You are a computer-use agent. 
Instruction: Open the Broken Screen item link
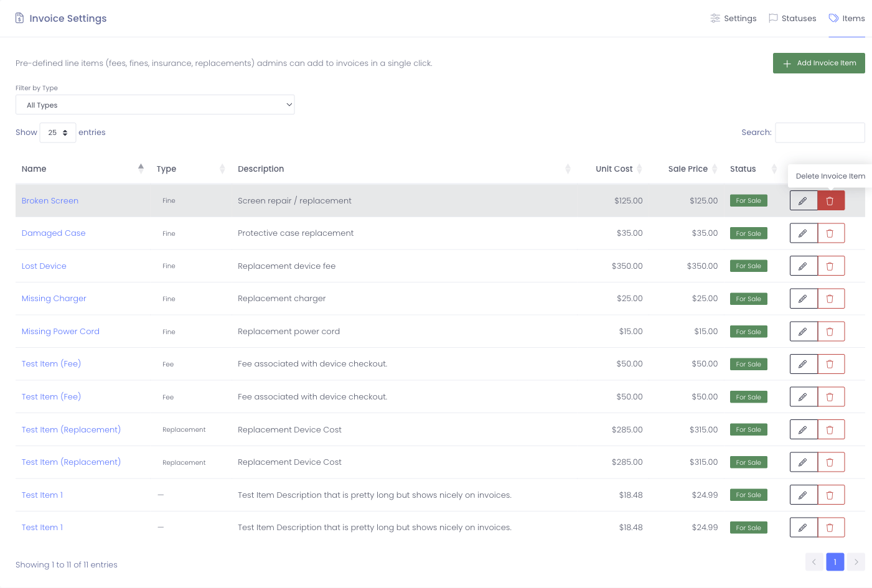[50, 200]
